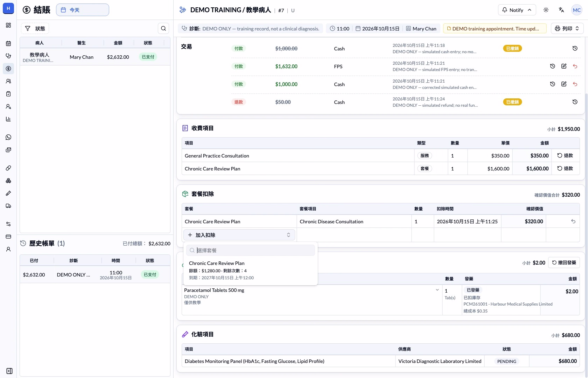Open the 今天 date picker
This screenshot has width=588, height=378.
coord(83,10)
